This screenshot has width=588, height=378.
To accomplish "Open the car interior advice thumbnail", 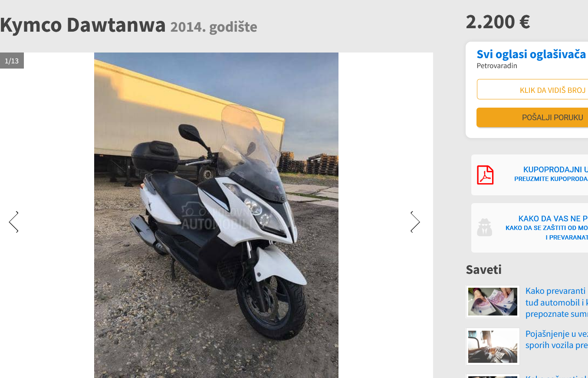I will pos(493,346).
